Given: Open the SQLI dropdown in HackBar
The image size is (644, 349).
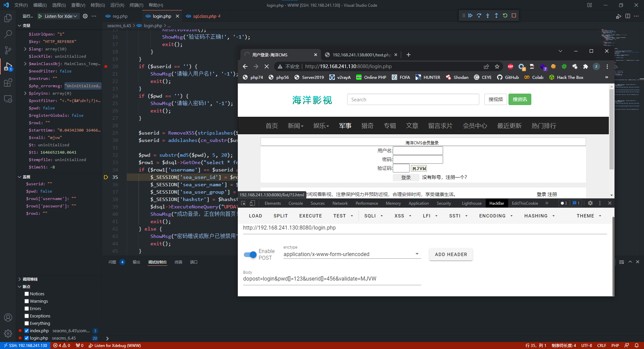Looking at the screenshot, I should [x=373, y=216].
